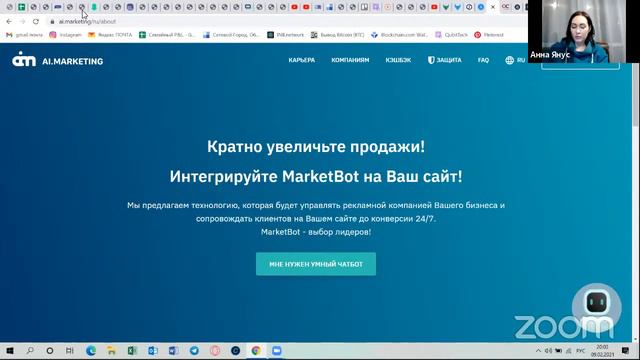Open the Яндекс ПОЧТА bookmark
Screen dimensions: 640x360
[x=110, y=35]
